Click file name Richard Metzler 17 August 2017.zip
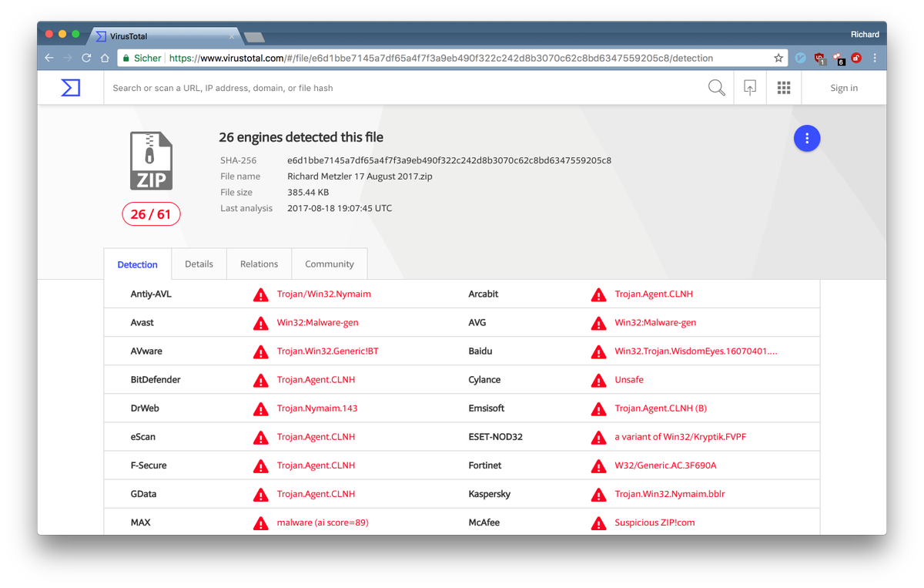The height and width of the screenshot is (588, 924). pyautogui.click(x=360, y=176)
